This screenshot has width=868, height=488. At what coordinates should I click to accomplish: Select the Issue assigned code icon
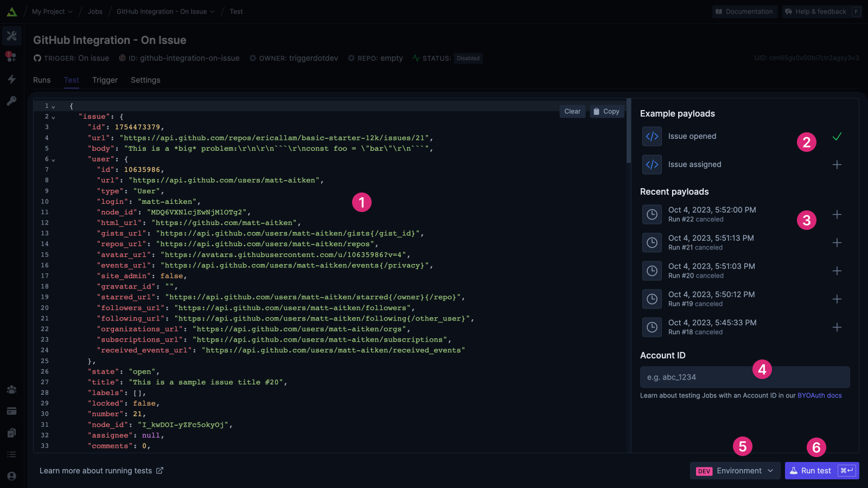(652, 164)
